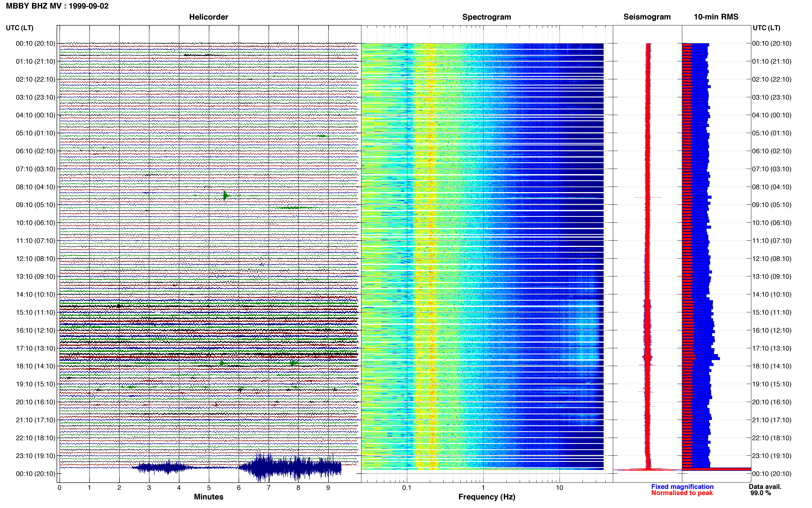Click helicorder minute tick '9'
The width and height of the screenshot is (812, 508).
(x=328, y=488)
